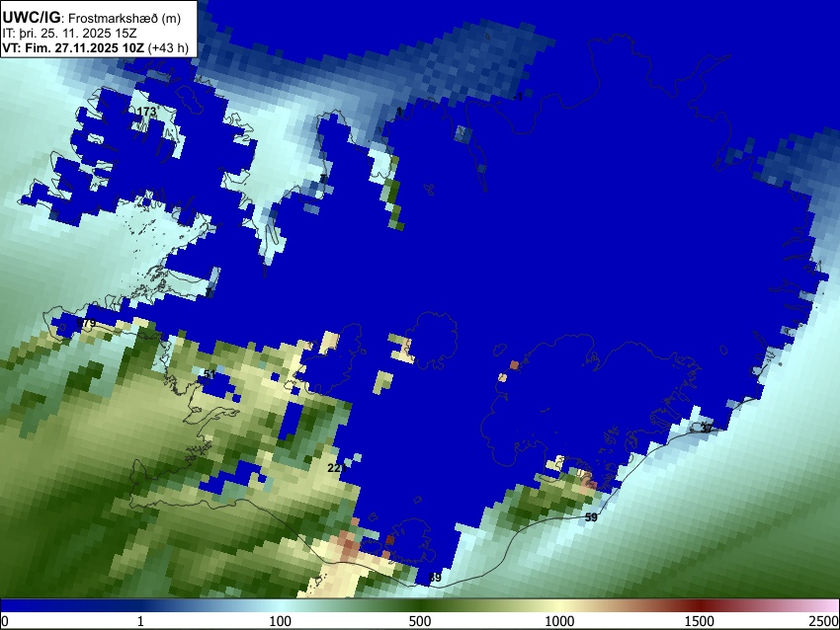Click the '100' label on the colour scale
This screenshot has height=630, width=840.
[281, 621]
